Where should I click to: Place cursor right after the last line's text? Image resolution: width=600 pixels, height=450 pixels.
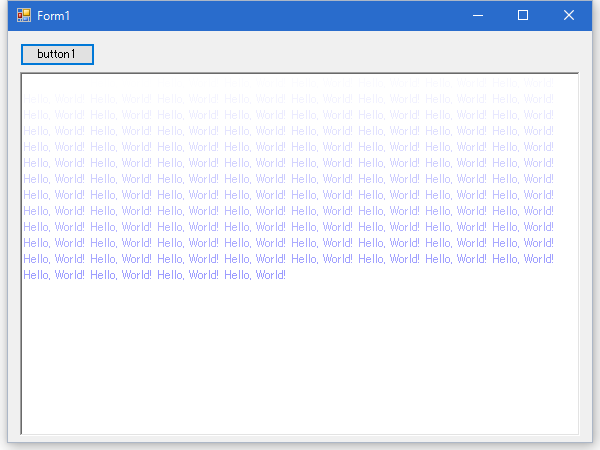point(289,275)
